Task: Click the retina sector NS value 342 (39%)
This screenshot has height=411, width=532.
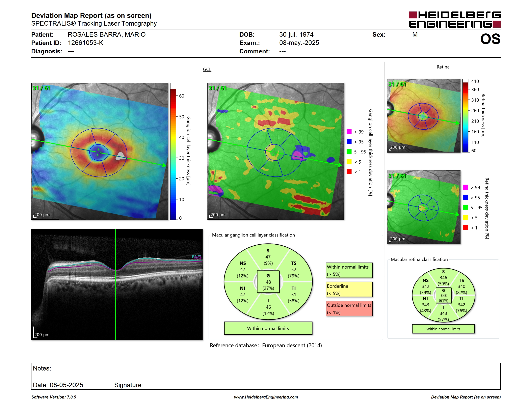Action: click(425, 289)
